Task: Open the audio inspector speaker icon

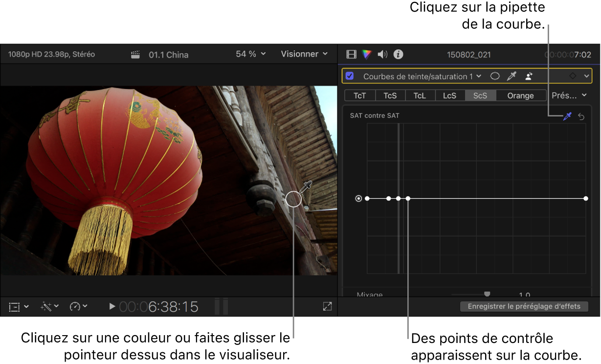Action: coord(383,54)
